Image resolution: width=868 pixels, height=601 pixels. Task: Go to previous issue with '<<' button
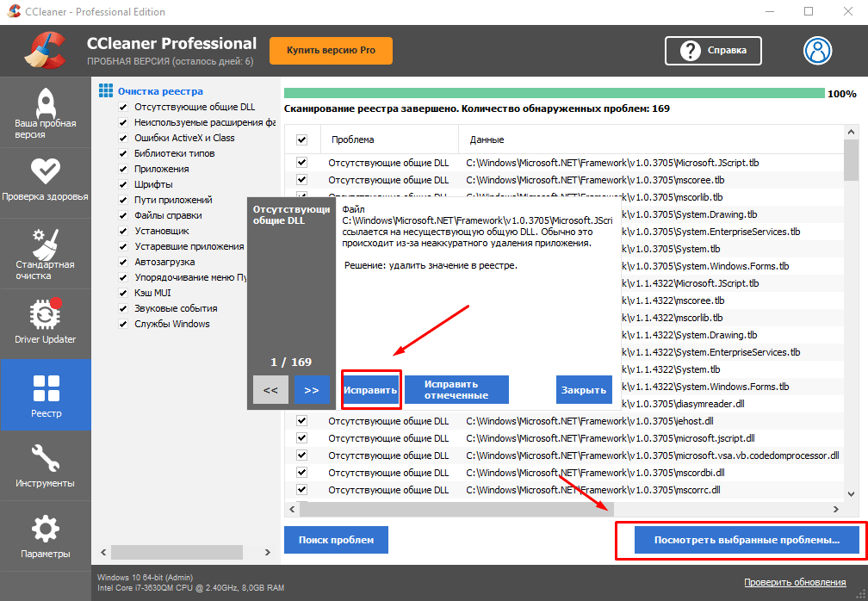tap(270, 390)
